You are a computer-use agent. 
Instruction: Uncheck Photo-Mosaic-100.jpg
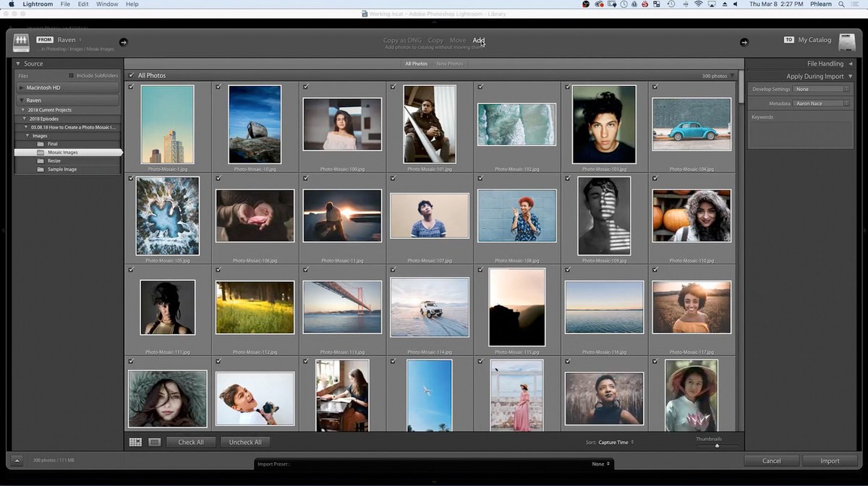306,87
